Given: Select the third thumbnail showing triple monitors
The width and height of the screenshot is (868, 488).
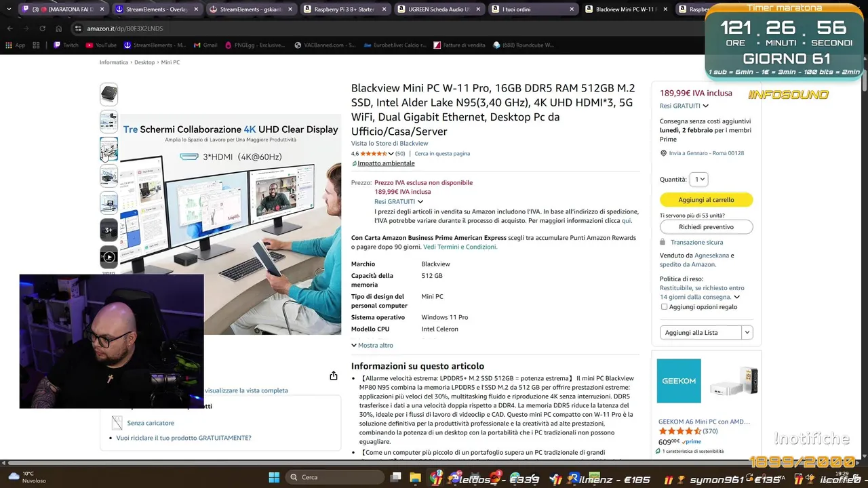Looking at the screenshot, I should pyautogui.click(x=108, y=148).
